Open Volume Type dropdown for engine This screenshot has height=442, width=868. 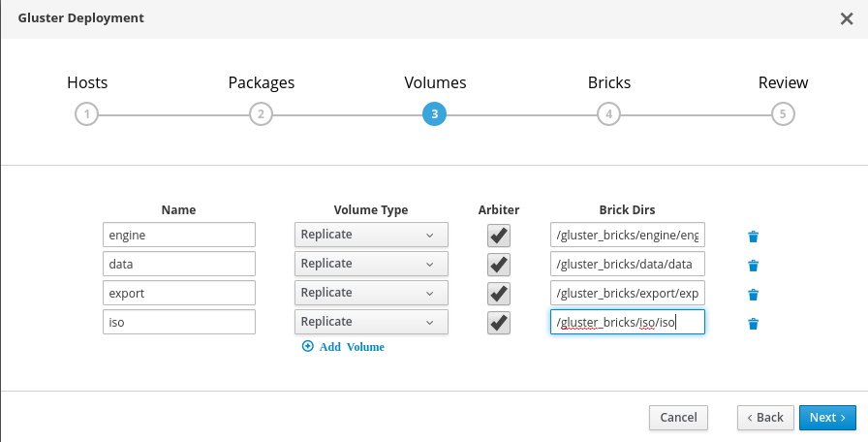click(x=371, y=235)
